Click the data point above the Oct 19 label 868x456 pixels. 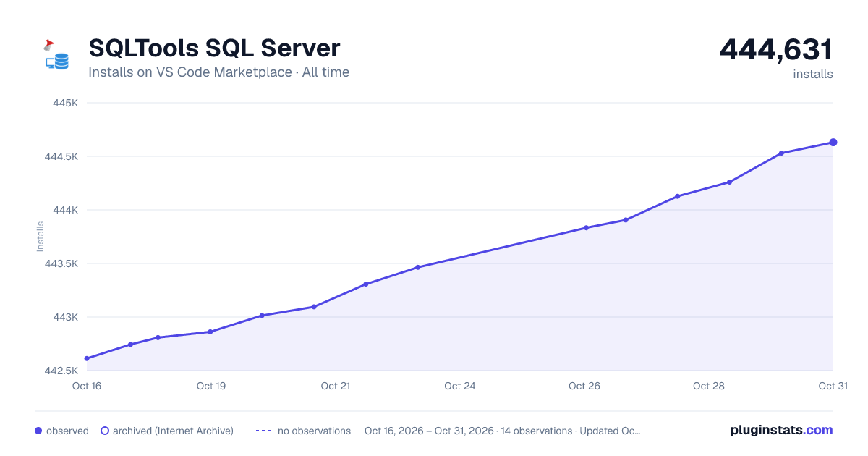click(210, 332)
